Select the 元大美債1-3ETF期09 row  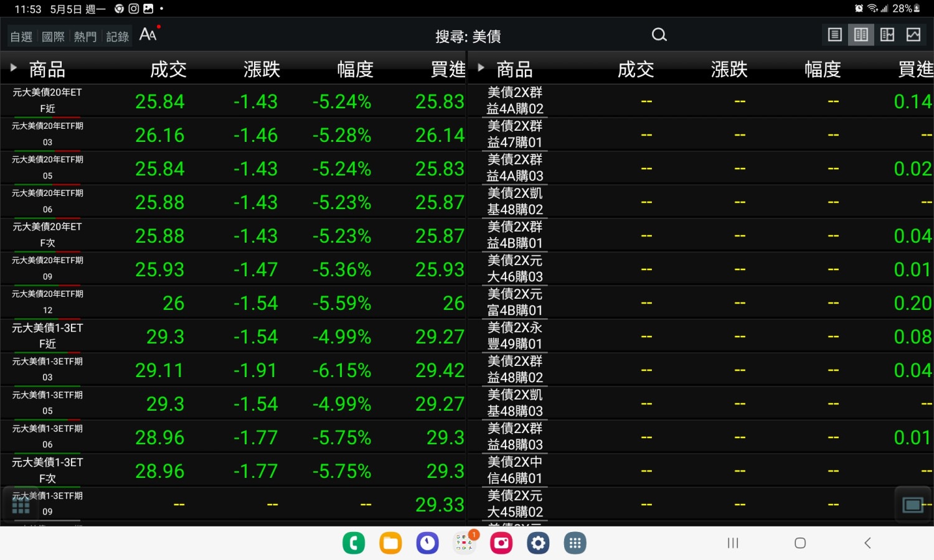[233, 504]
